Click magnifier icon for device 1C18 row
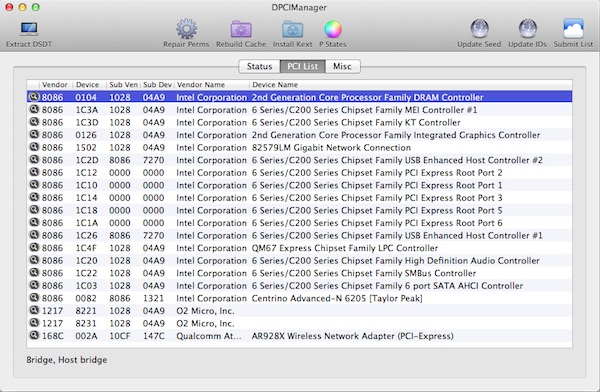600x392 pixels. click(34, 210)
